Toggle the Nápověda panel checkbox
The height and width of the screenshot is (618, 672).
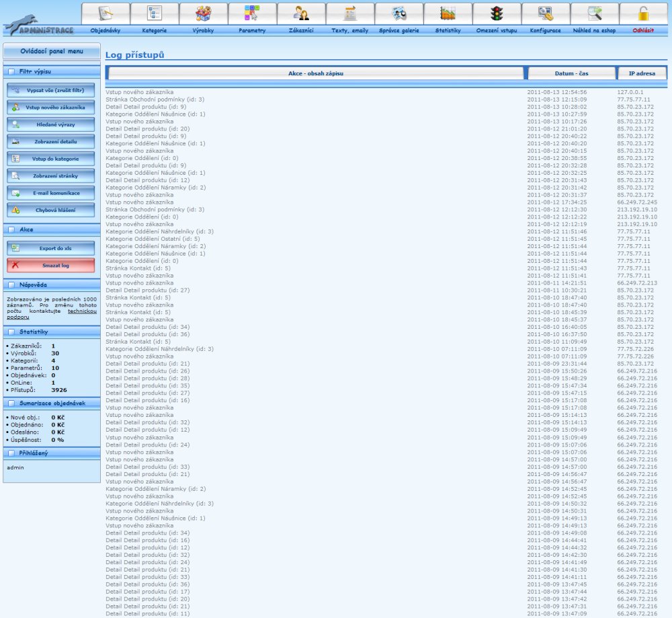pos(11,284)
